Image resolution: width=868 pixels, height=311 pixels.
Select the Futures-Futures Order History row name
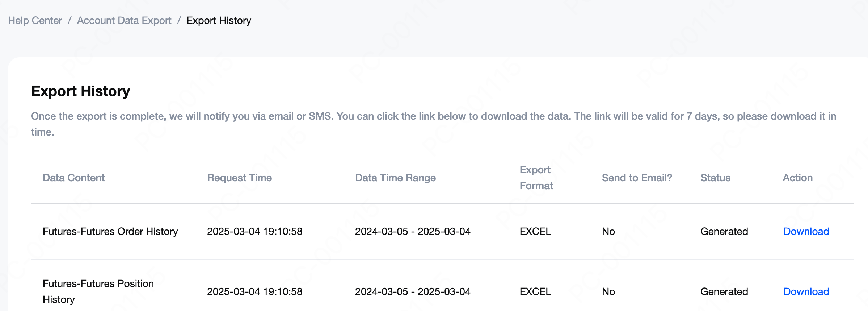tap(110, 231)
